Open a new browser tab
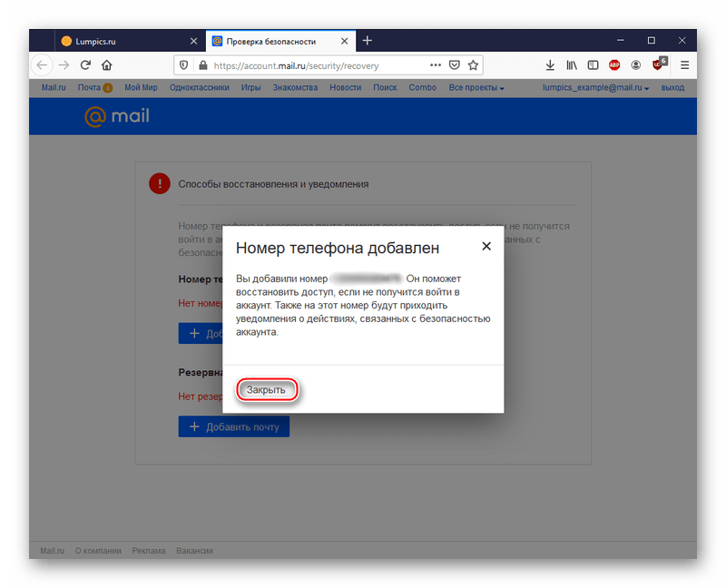This screenshot has width=726, height=588. (x=367, y=41)
